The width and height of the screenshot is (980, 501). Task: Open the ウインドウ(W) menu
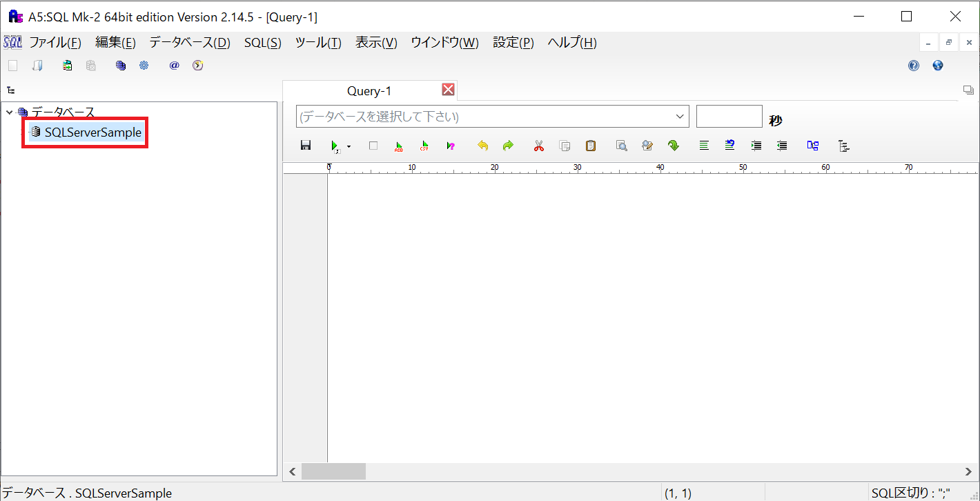444,43
